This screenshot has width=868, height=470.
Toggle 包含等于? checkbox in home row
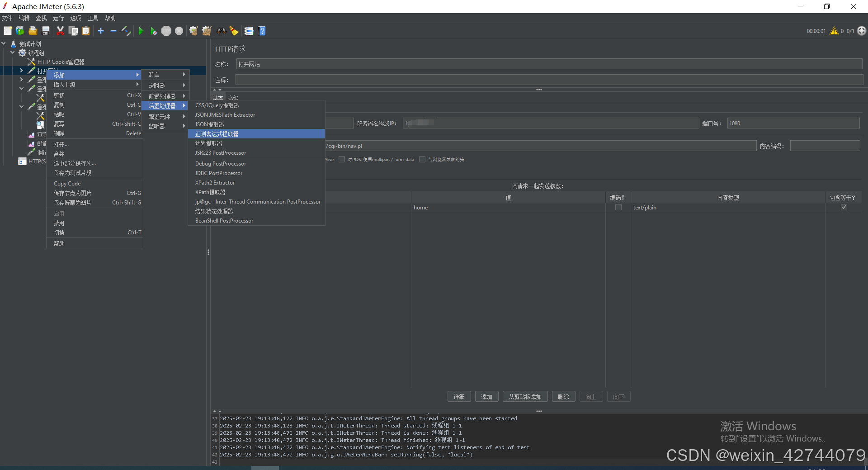[x=844, y=207]
